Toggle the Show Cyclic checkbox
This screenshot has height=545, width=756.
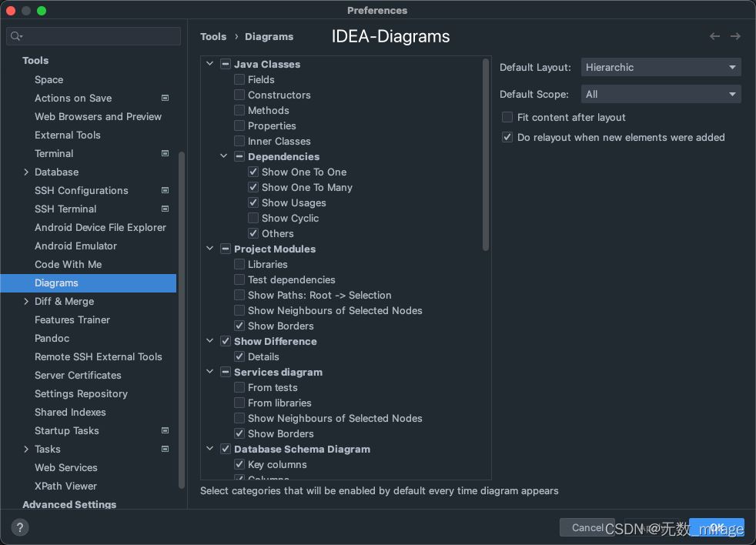pyautogui.click(x=253, y=218)
